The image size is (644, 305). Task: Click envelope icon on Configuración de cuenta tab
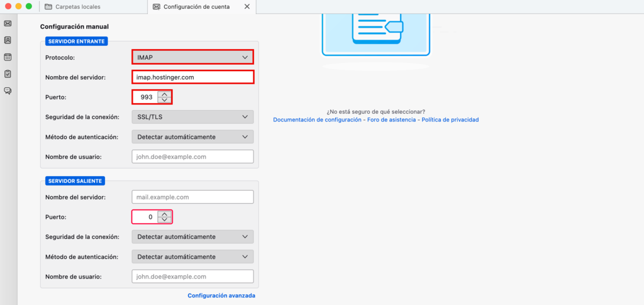pos(156,6)
